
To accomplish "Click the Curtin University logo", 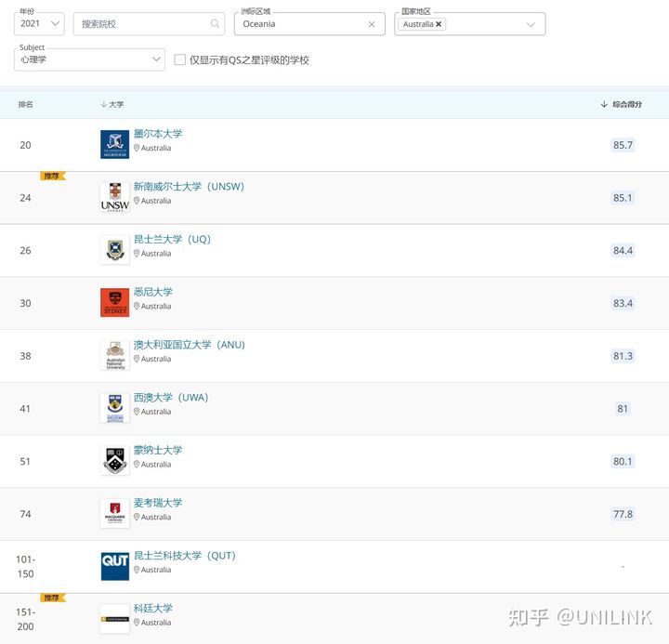I will coord(115,619).
